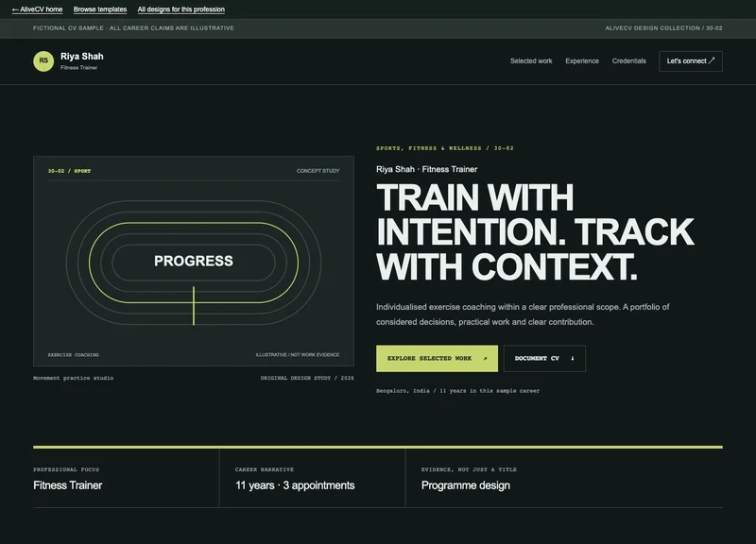756x544 pixels.
Task: Open Browse templates link
Action: 100,9
